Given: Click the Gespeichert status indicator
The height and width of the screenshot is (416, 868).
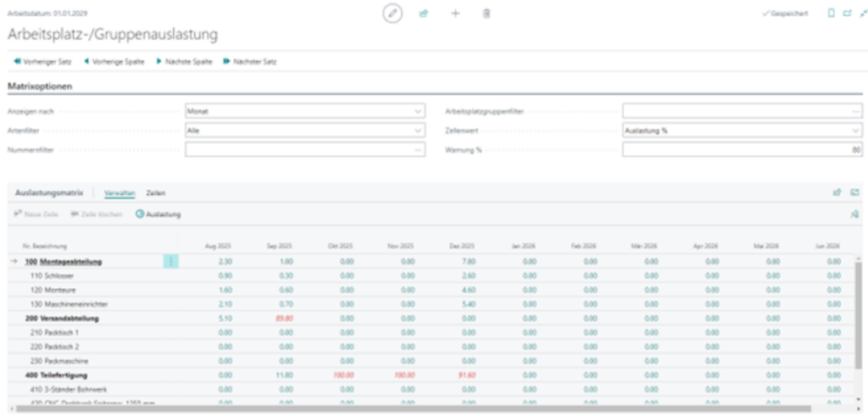Looking at the screenshot, I should [784, 14].
